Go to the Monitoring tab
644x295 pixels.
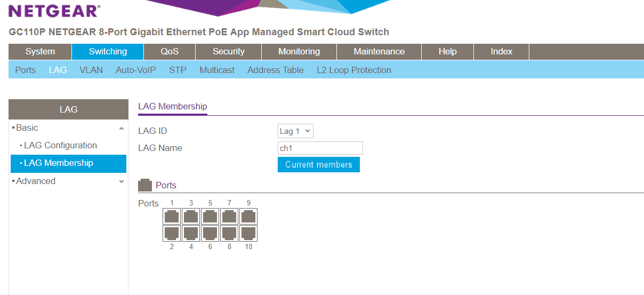click(299, 52)
